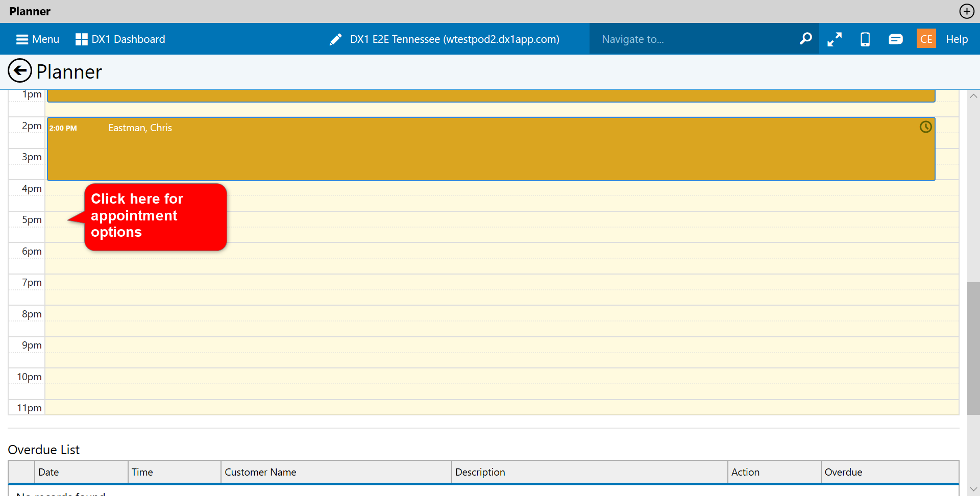Open the messages chat icon

(896, 39)
